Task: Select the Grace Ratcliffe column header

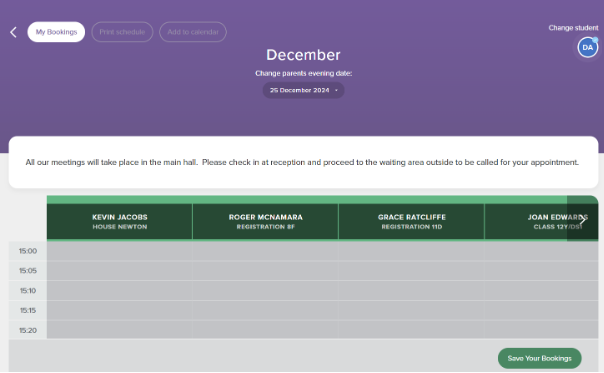Action: 411,222
